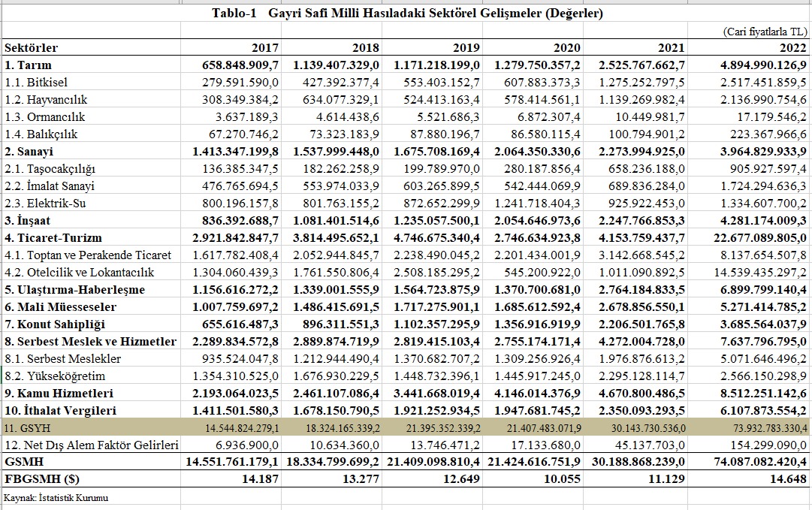Viewport: 812px width, 510px height.
Task: Click Serbest Meslekler 2022 value 5.071.646.496,2
Action: coord(764,359)
